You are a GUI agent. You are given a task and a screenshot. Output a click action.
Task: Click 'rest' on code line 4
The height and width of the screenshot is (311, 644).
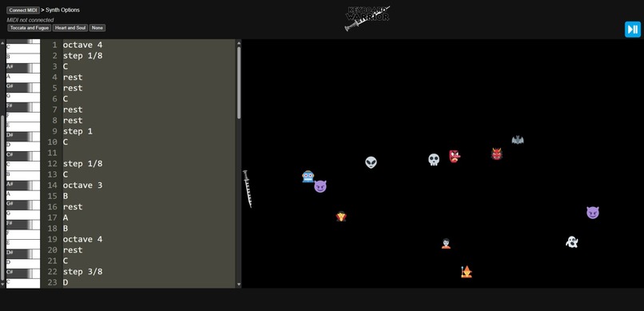(73, 78)
